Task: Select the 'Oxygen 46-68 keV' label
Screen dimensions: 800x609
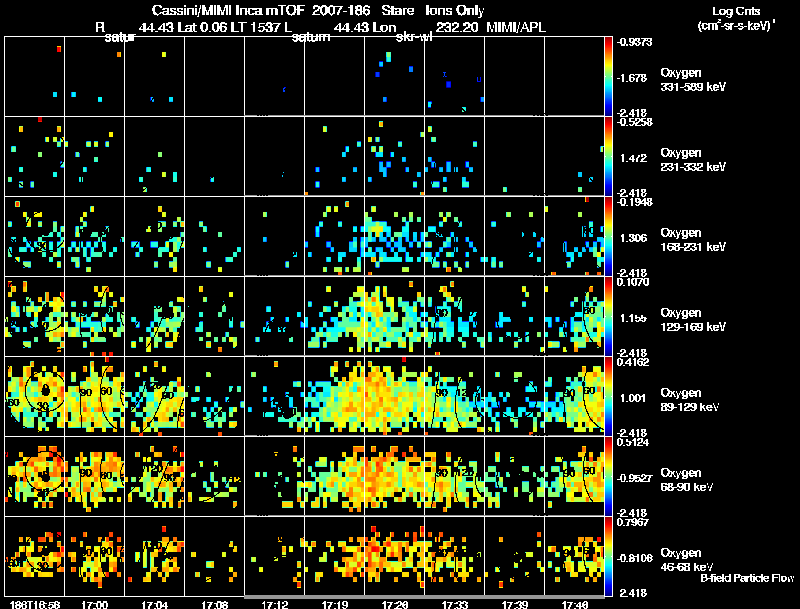Action: click(687, 560)
